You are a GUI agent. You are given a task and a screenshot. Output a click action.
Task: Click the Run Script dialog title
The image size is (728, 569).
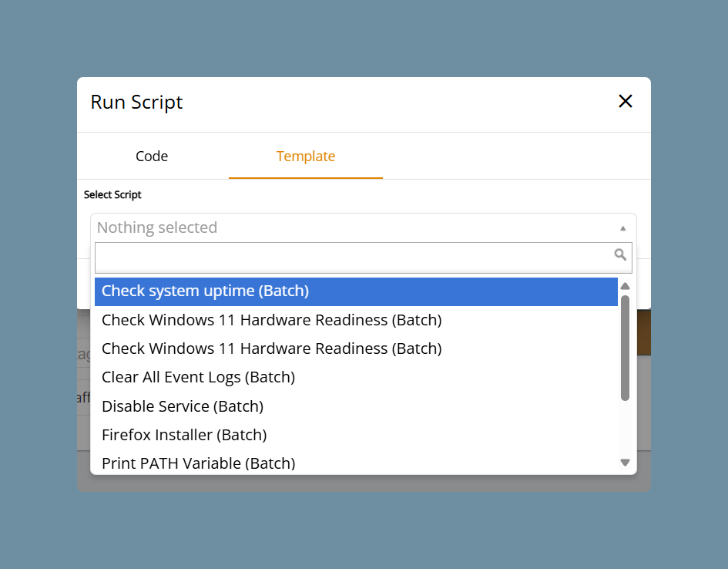pyautogui.click(x=136, y=103)
